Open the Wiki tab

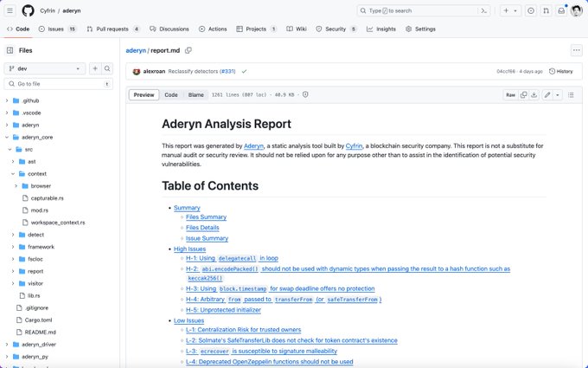point(297,29)
